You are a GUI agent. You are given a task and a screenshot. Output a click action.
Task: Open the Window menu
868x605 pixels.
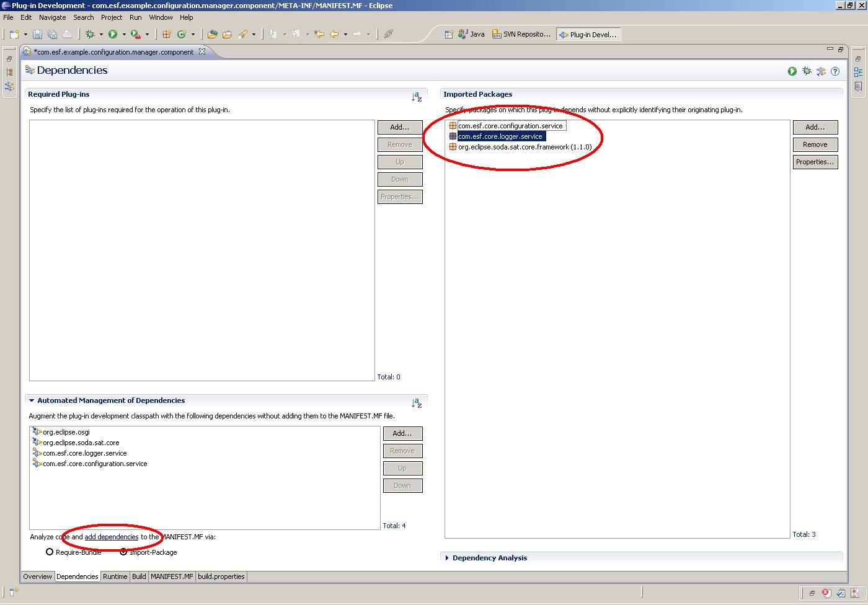(x=161, y=17)
